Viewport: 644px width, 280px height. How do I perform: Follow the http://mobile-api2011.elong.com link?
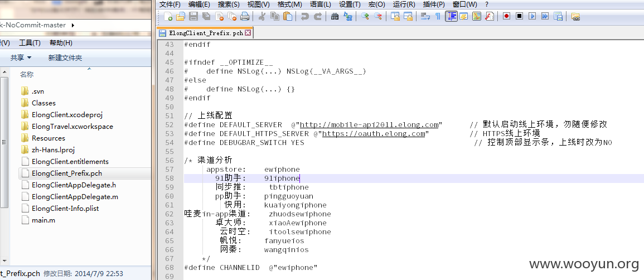(369, 125)
